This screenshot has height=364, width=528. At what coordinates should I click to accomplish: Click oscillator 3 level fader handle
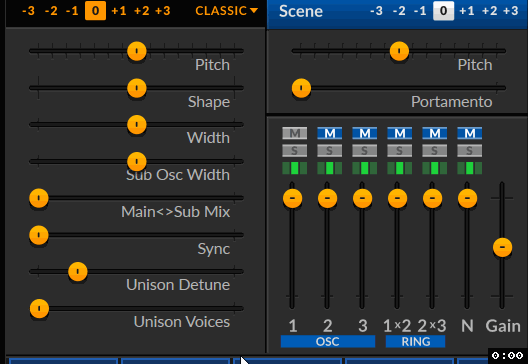tap(362, 198)
